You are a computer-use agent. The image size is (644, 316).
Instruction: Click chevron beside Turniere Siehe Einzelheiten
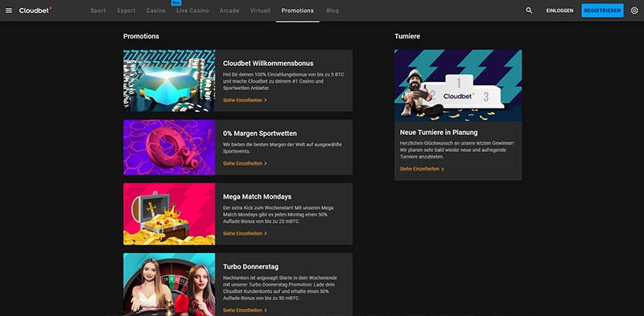[442, 169]
